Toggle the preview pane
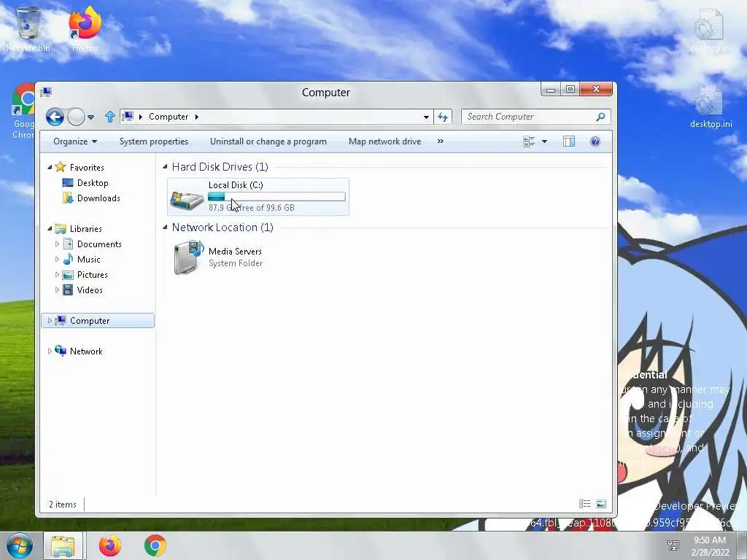This screenshot has width=747, height=560. click(x=569, y=141)
